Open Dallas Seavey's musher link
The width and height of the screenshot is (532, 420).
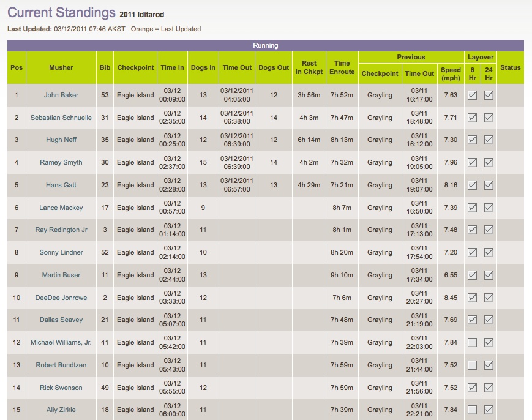[x=61, y=320]
